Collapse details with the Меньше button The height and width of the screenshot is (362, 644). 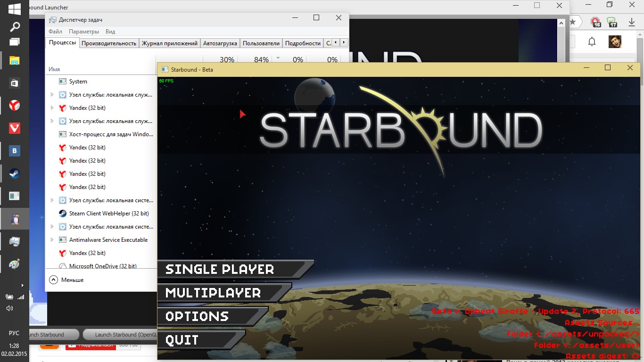click(x=66, y=280)
